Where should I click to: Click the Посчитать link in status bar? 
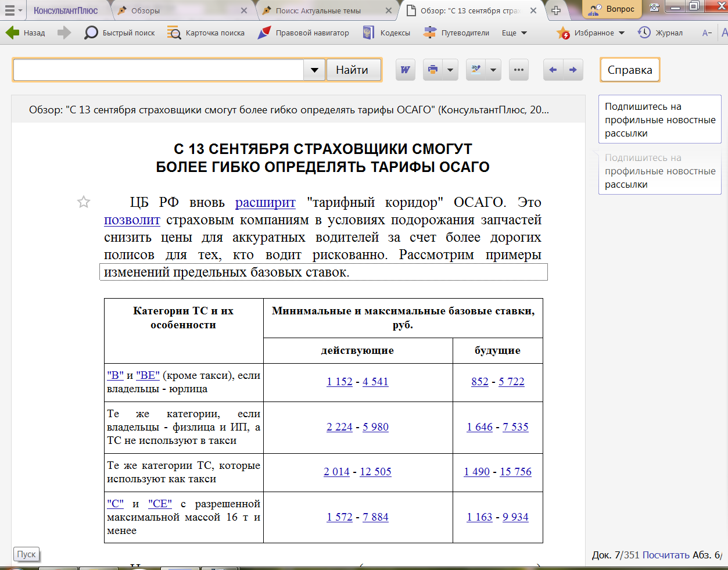[x=666, y=555]
